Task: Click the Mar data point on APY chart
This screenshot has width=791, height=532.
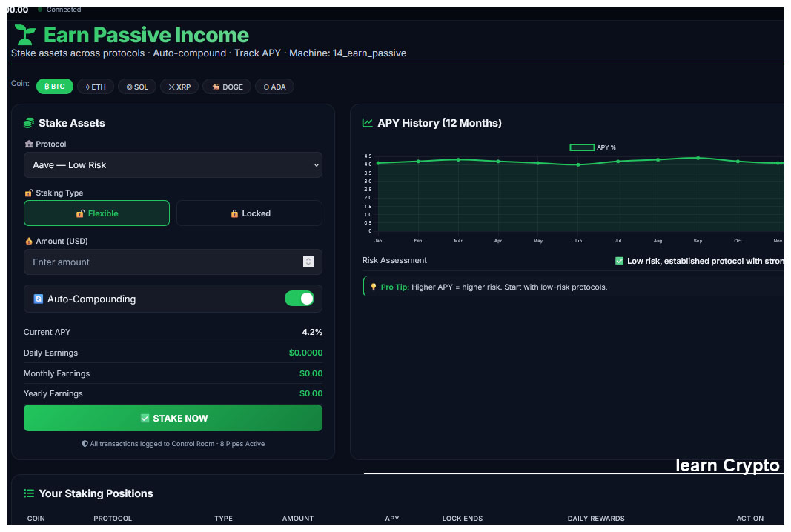Action: tap(458, 159)
